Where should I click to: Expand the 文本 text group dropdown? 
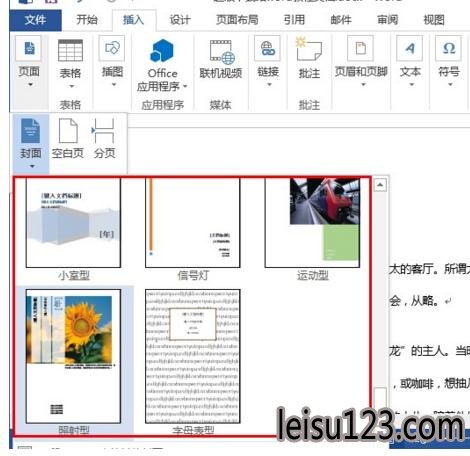411,85
